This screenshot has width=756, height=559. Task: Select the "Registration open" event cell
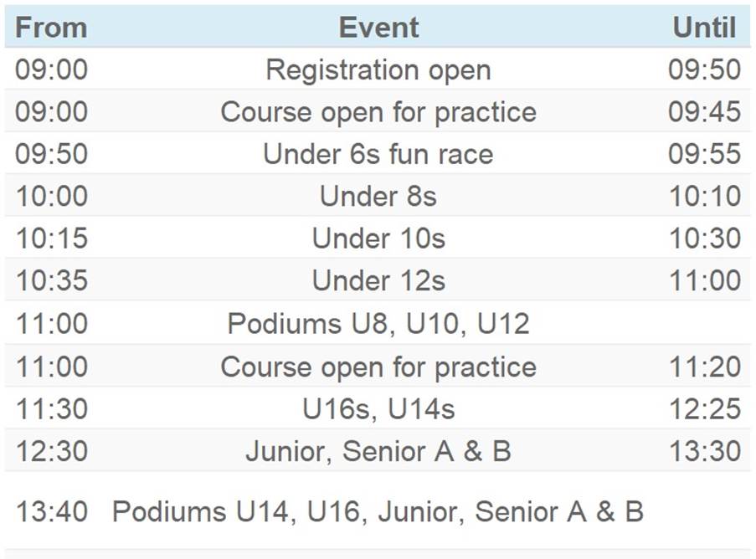pyautogui.click(x=378, y=69)
